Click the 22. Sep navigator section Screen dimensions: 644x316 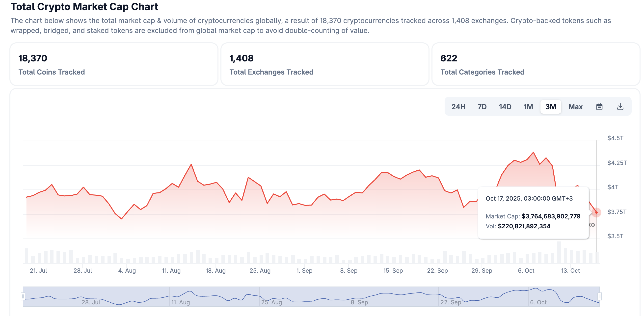[451, 302]
